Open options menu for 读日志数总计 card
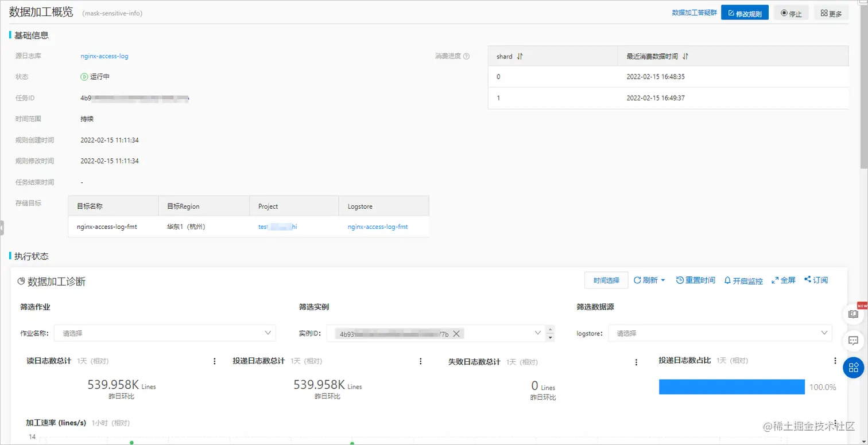This screenshot has height=445, width=868. click(x=215, y=361)
